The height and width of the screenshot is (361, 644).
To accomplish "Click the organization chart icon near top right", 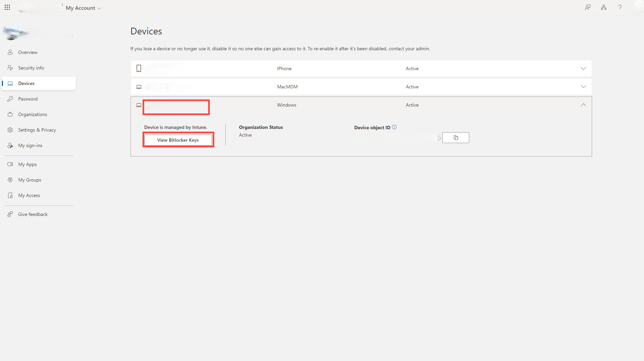I will pos(604,7).
